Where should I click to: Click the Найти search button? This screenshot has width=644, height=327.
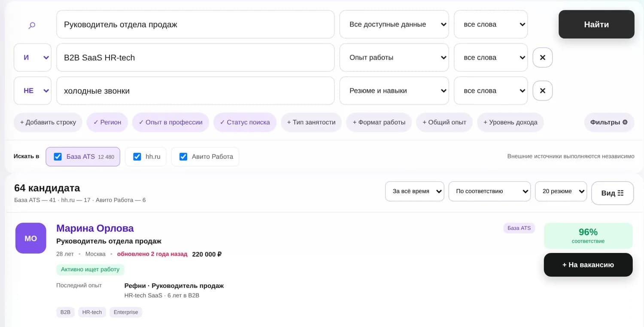[596, 24]
